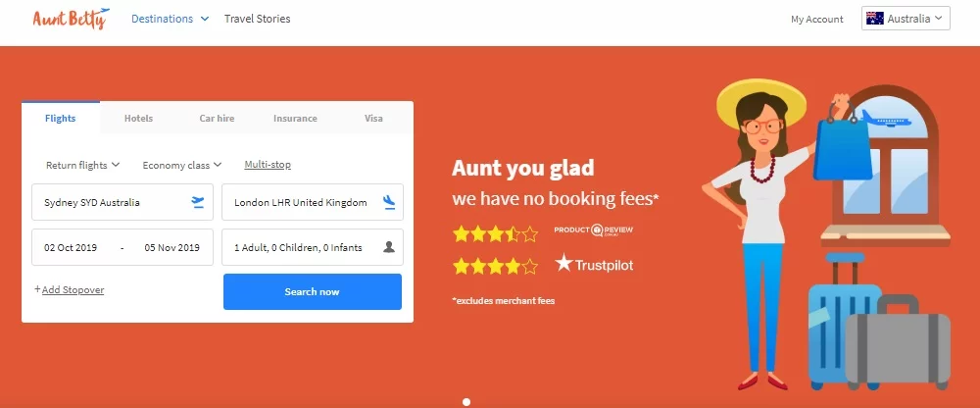Click the carousel dot indicator
This screenshot has height=408, width=980.
tap(466, 402)
